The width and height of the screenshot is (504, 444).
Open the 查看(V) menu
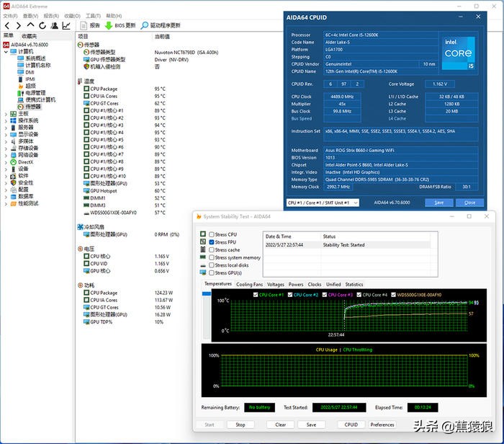tap(30, 16)
